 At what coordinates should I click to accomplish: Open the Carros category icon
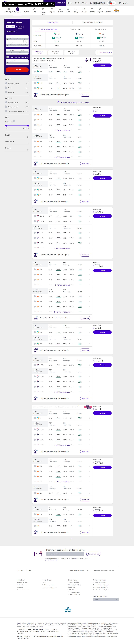68,9
